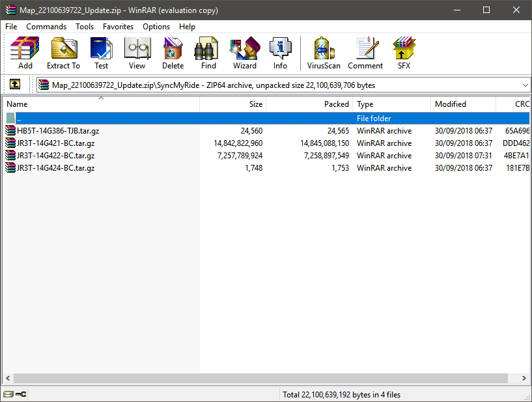Click the HB5T-14G386-TJB.tar.gz file icon
Viewport: 532px width, 402px height.
coord(10,131)
